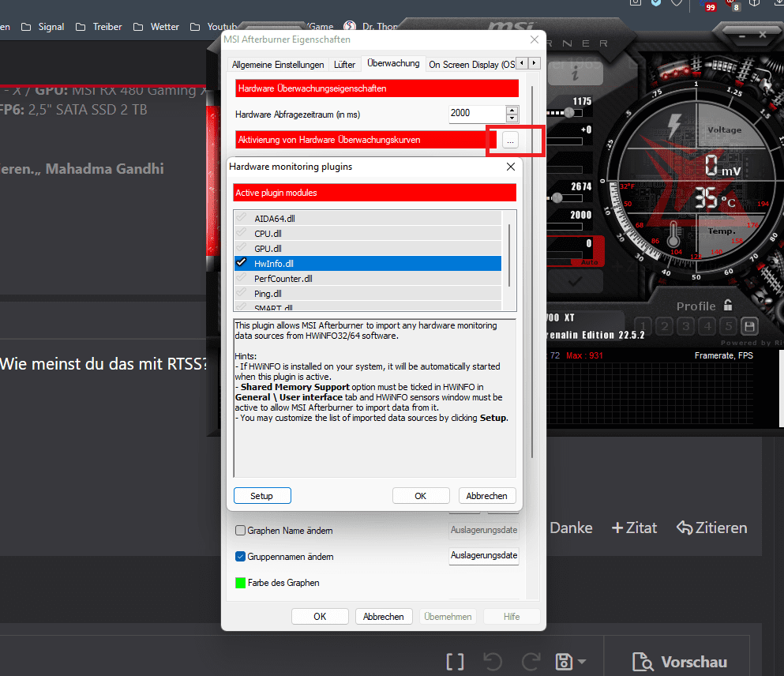Open the Dr. Thom bookmark

[x=372, y=27]
